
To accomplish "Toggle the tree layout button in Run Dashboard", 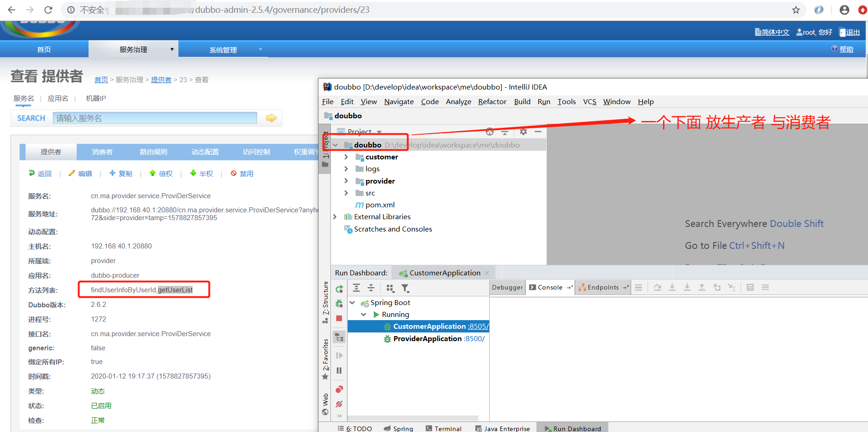I will pos(339,337).
